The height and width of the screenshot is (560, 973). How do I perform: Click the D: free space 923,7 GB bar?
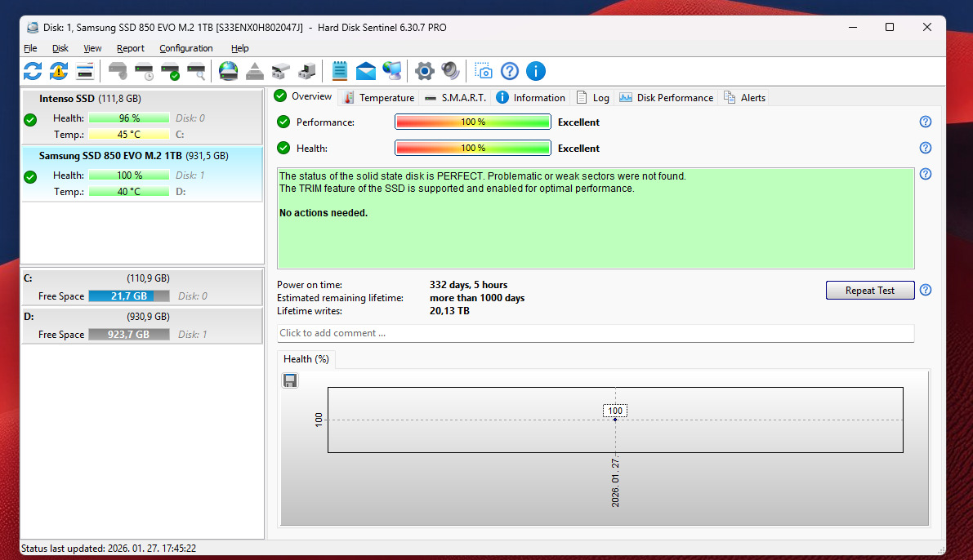pos(129,334)
